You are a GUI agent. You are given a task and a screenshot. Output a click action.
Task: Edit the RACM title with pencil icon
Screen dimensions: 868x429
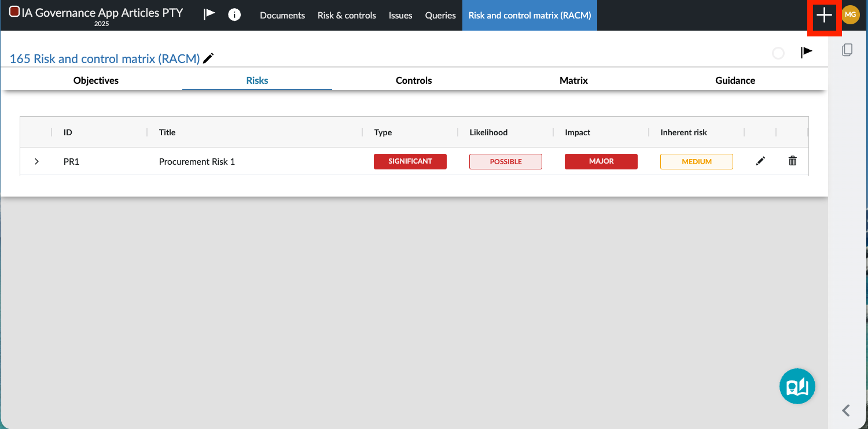[208, 58]
